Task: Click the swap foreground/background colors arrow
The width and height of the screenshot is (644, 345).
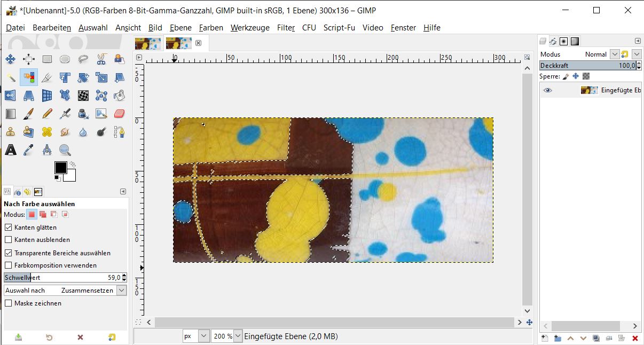Action: pos(73,164)
